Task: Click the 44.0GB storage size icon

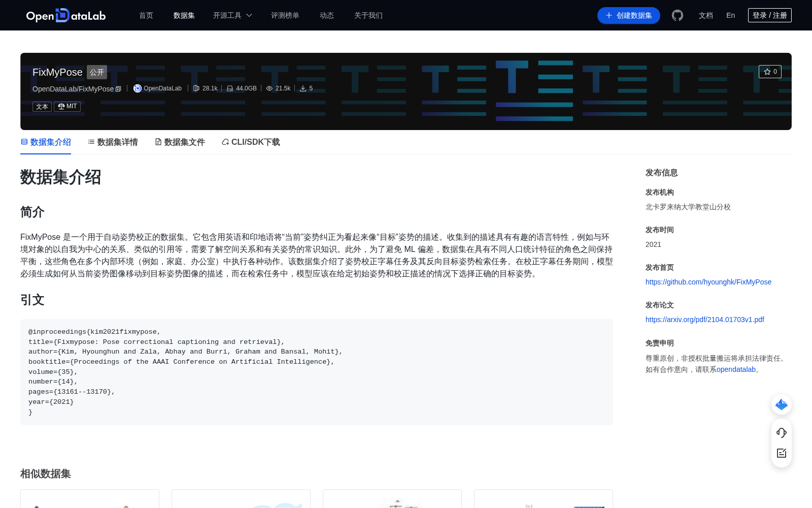Action: coord(230,88)
